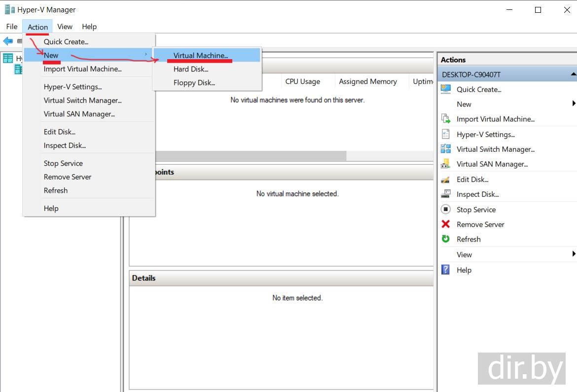Sort by the CPU Usage column header
Image resolution: width=577 pixels, height=392 pixels.
click(302, 81)
